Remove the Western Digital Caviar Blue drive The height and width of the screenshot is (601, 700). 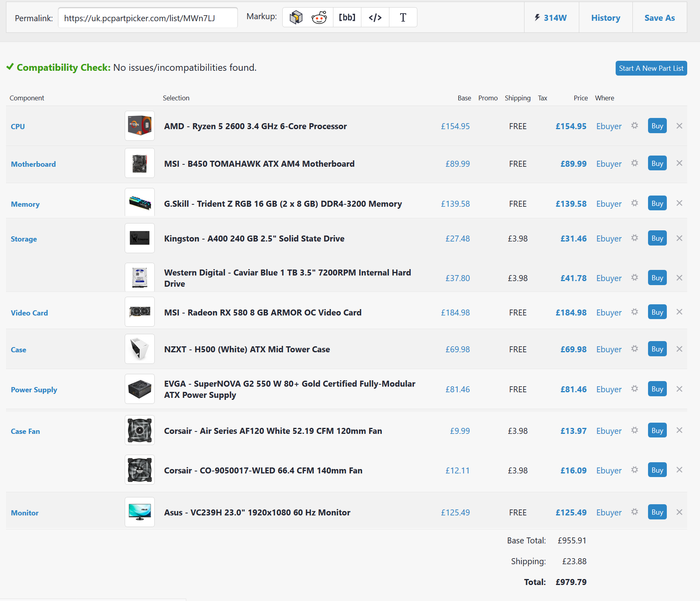click(x=679, y=278)
